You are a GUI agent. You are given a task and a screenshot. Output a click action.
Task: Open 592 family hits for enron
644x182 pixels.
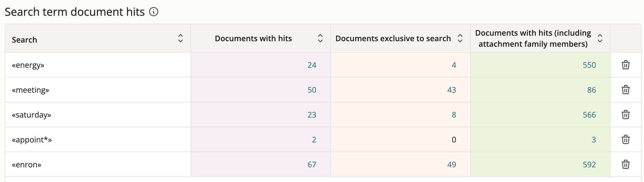pyautogui.click(x=589, y=165)
